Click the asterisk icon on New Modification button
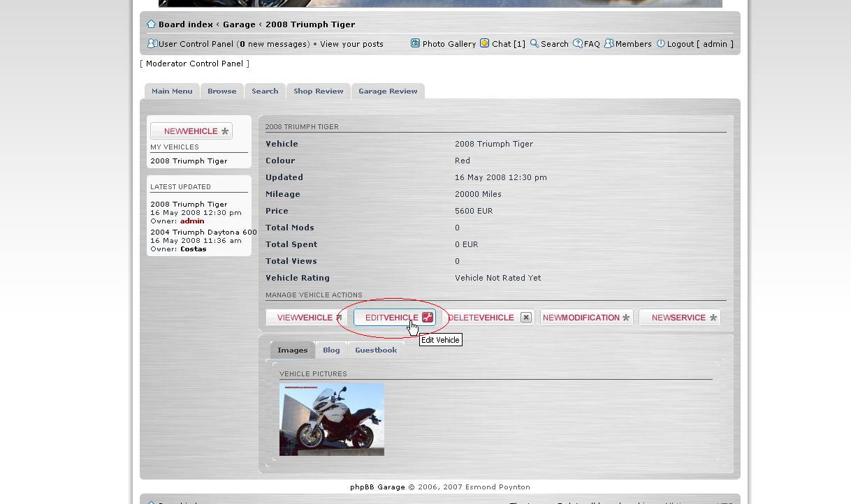Viewport: 851px width, 504px height. 626,318
